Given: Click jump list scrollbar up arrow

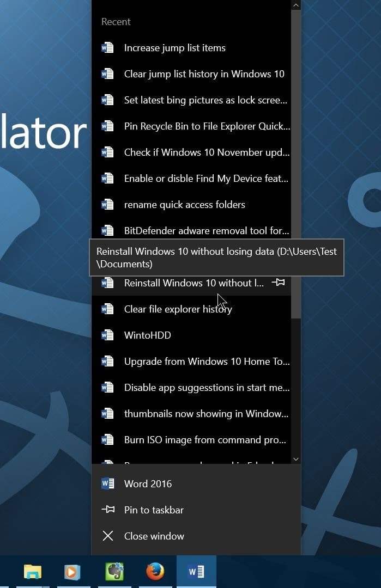Looking at the screenshot, I should 296,5.
